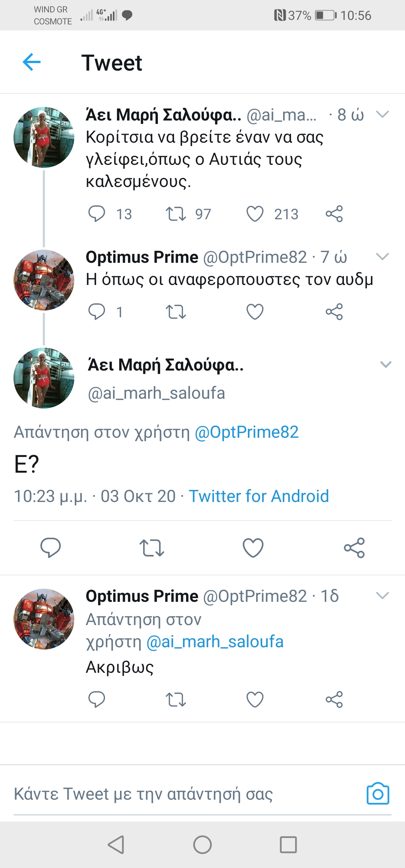Screen dimensions: 405x868
Task: Open replies on the tweet with 13 comments
Action: pyautogui.click(x=96, y=214)
